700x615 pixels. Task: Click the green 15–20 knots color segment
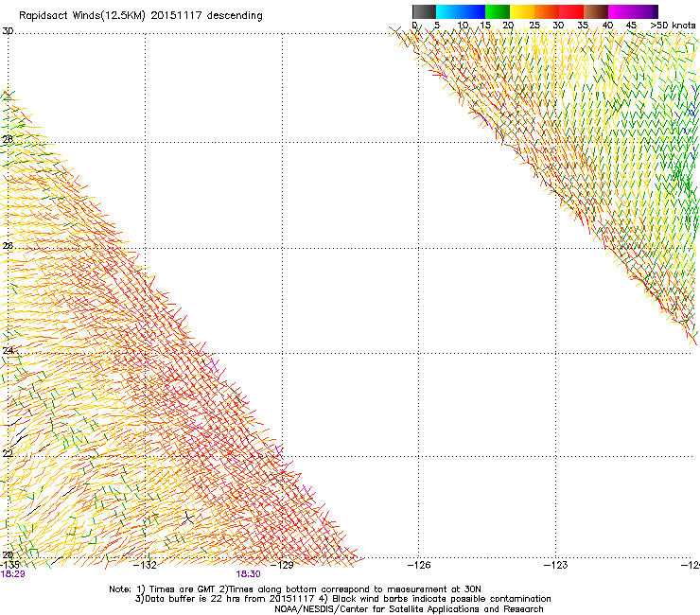[x=498, y=11]
